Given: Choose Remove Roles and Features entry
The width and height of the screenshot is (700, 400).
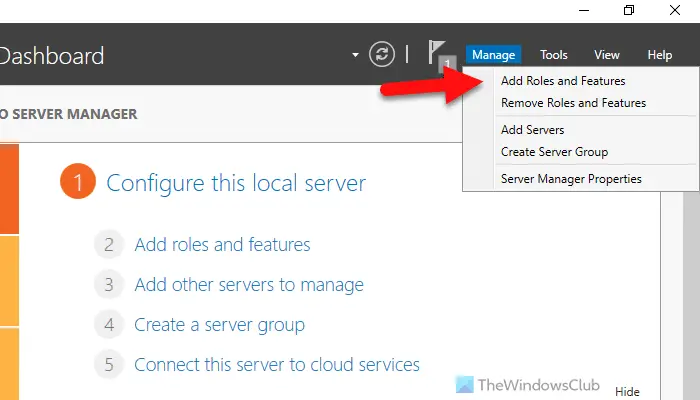Looking at the screenshot, I should pyautogui.click(x=573, y=103).
